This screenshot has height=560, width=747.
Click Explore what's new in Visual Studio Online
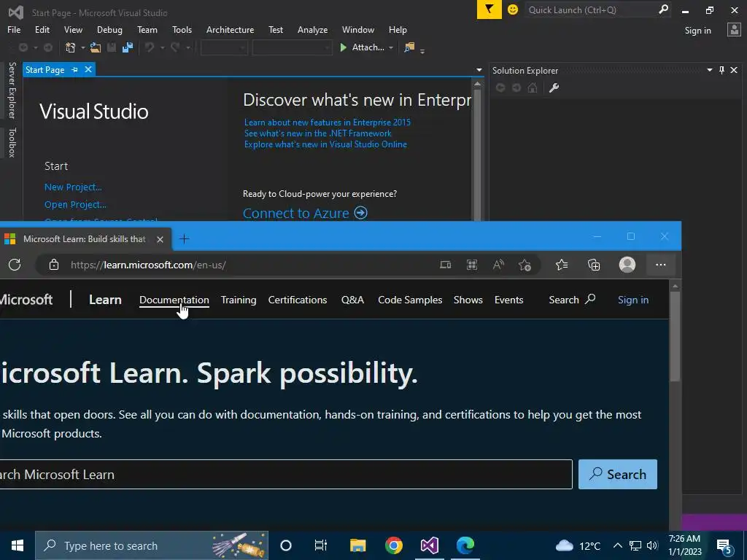tap(325, 144)
